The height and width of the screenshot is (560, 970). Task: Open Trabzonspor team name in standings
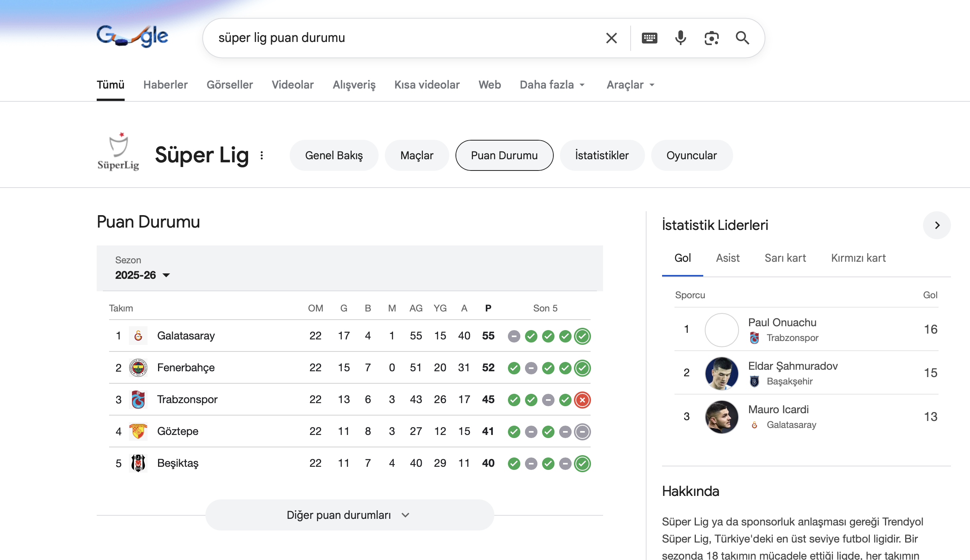[187, 399]
